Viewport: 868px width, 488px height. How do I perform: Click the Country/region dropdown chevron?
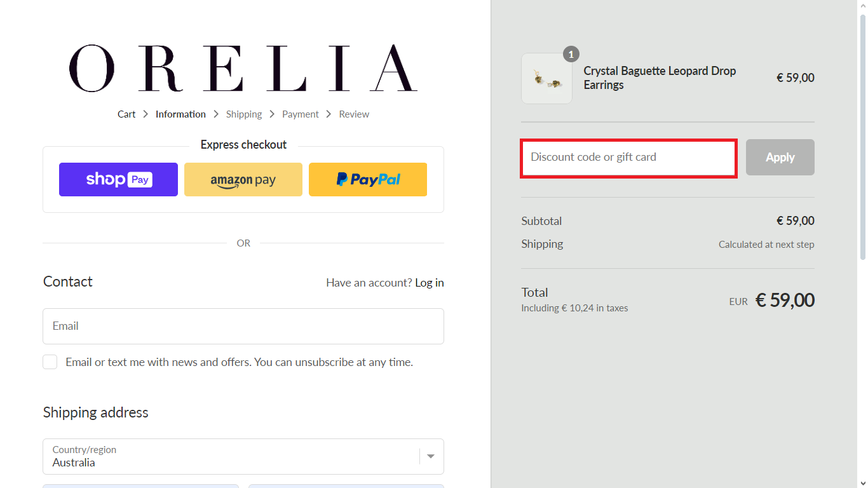coord(431,456)
